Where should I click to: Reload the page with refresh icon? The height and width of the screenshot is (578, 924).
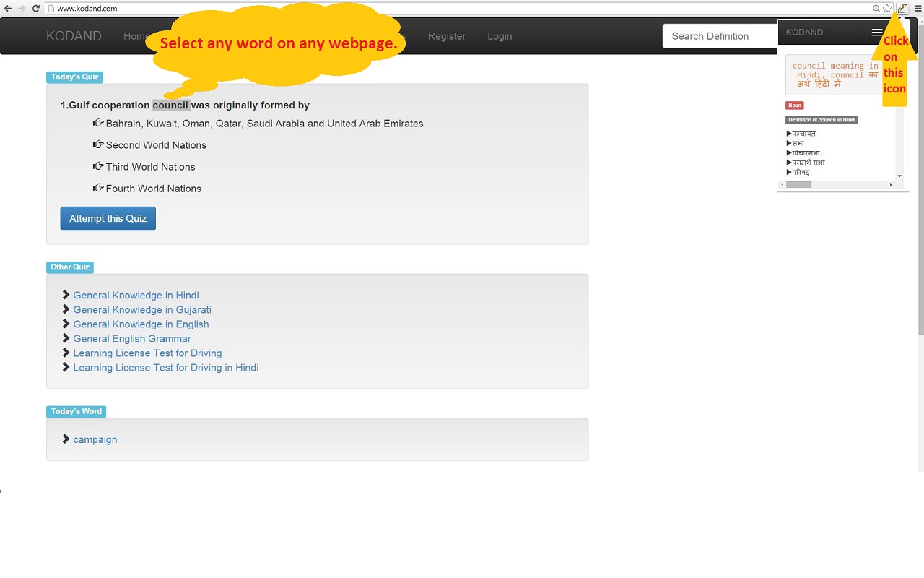35,8
